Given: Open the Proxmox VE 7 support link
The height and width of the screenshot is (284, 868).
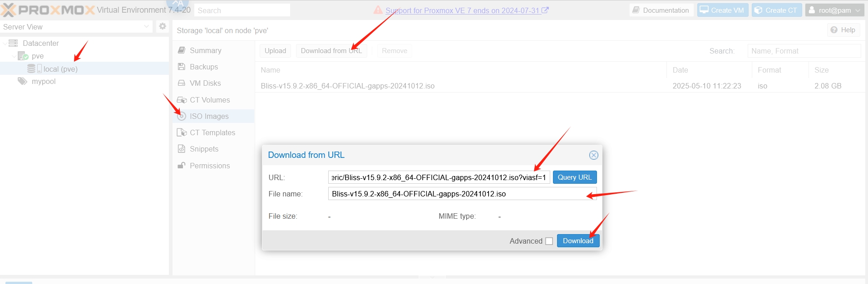Looking at the screenshot, I should 462,10.
